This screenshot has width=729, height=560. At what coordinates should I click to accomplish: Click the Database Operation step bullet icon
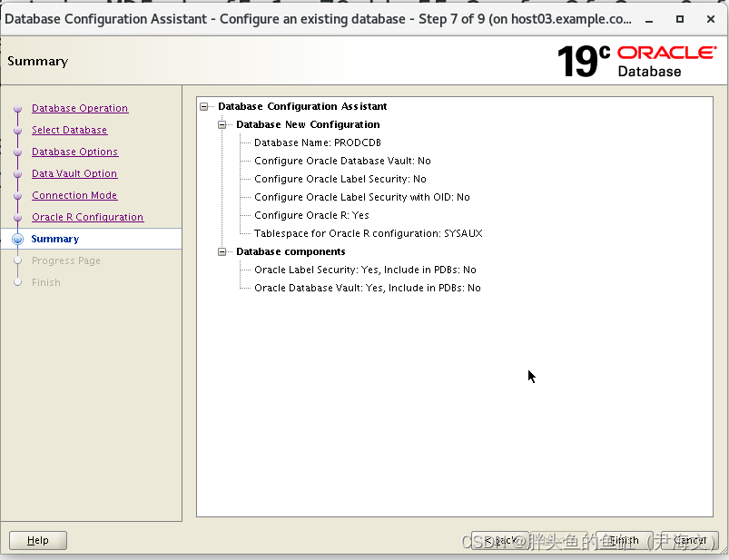17,109
